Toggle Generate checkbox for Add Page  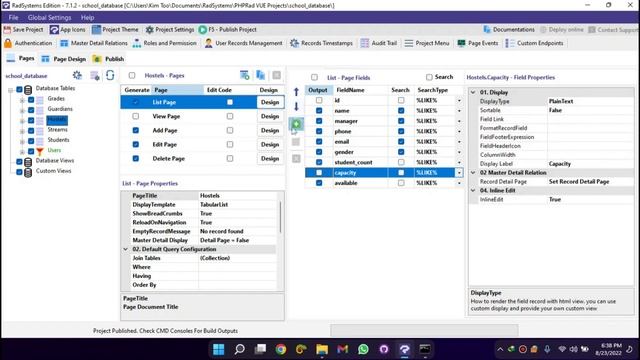136,130
